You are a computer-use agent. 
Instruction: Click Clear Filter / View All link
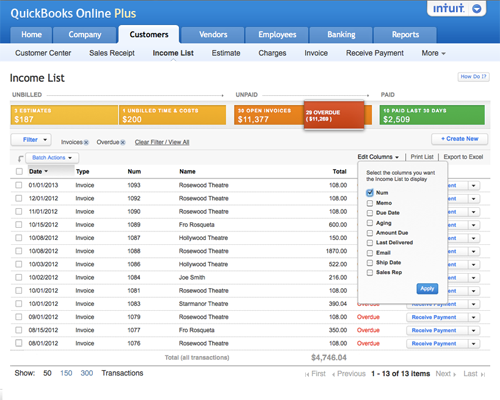(162, 142)
